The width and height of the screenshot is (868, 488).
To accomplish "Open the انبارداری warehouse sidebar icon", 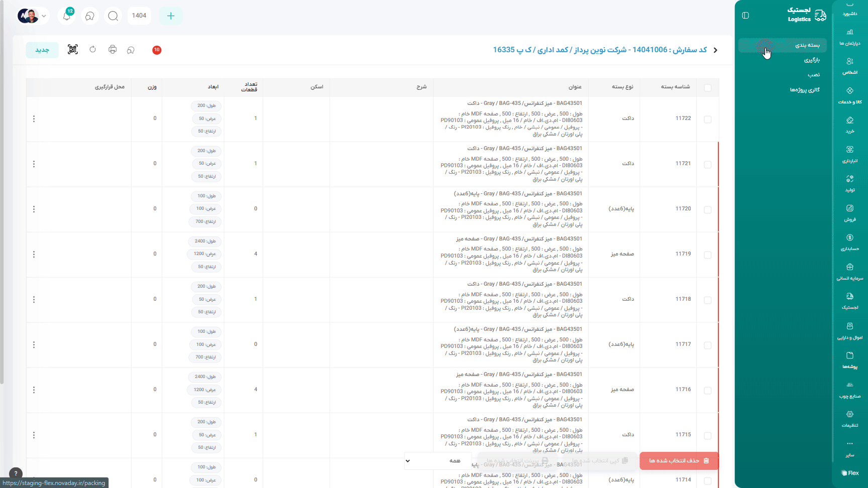I will tap(849, 154).
